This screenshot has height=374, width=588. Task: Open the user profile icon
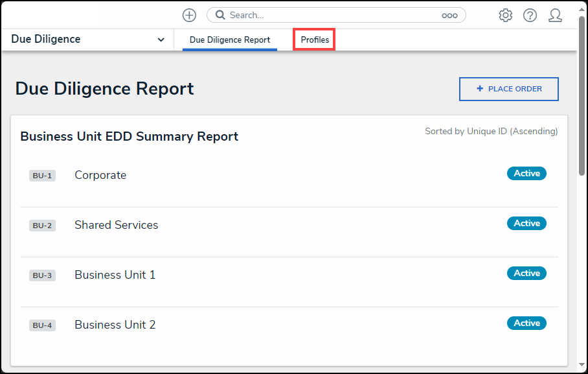point(555,16)
